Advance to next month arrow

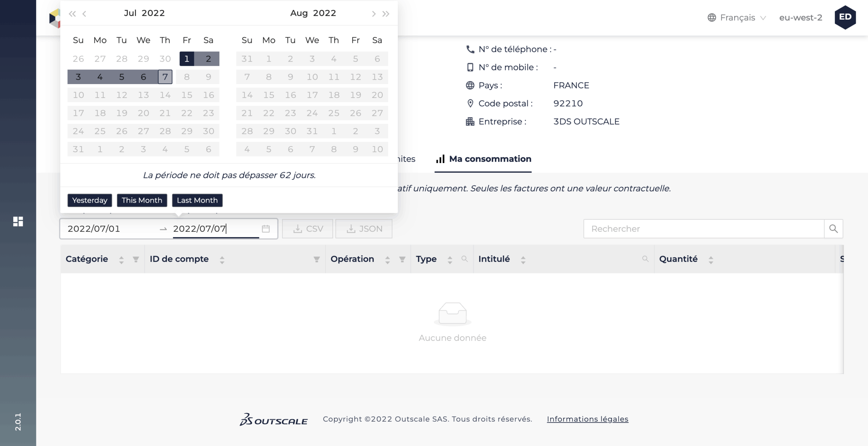click(x=373, y=14)
